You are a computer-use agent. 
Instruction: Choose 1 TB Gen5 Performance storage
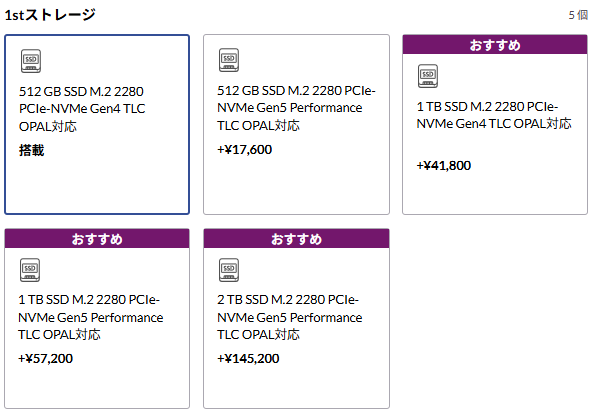pyautogui.click(x=97, y=318)
